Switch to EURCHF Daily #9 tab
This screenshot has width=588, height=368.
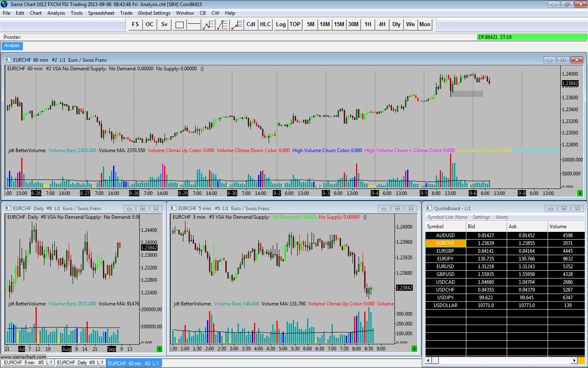[x=80, y=363]
